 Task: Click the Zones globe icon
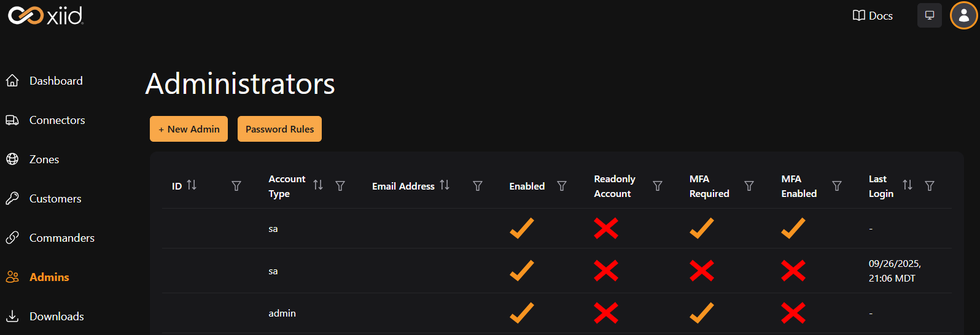(12, 160)
